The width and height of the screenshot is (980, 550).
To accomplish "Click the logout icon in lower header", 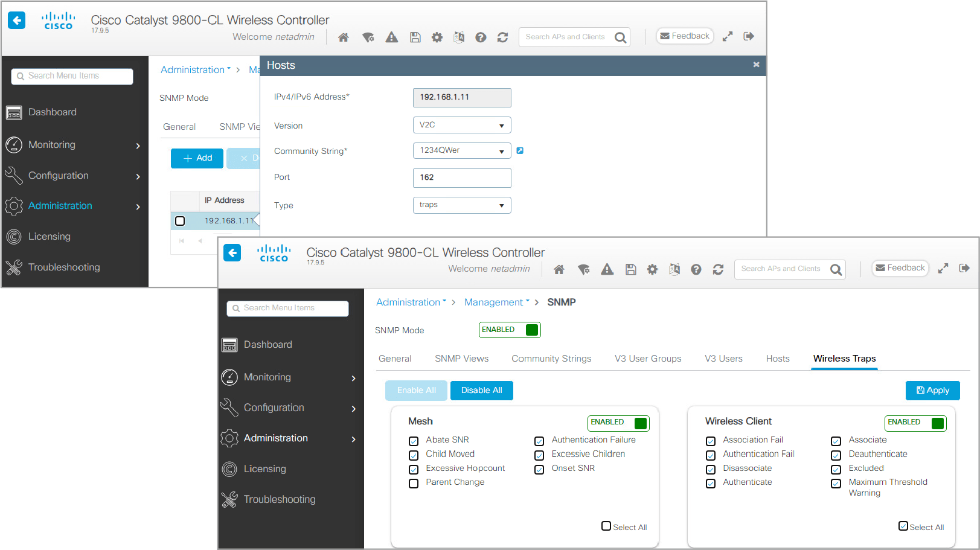I will coord(964,268).
